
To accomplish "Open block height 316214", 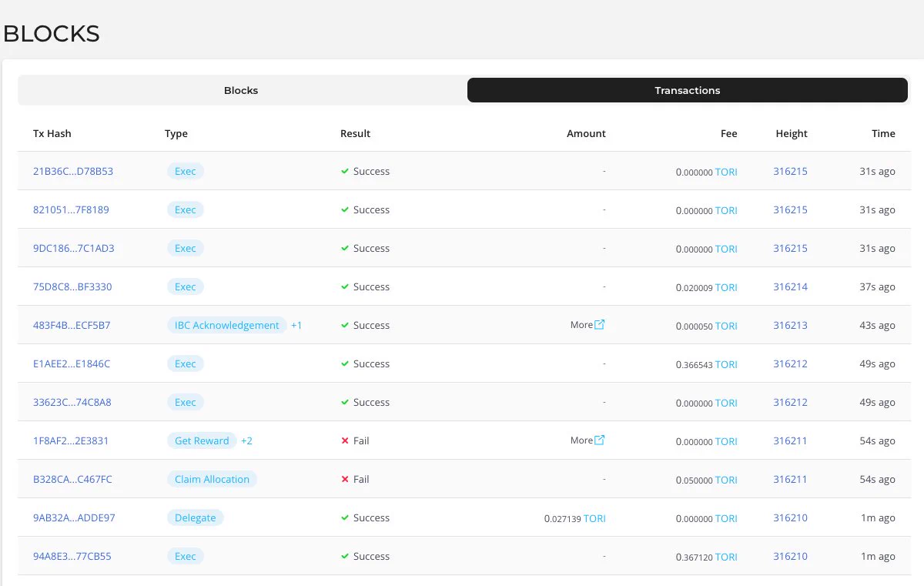I will (x=790, y=286).
